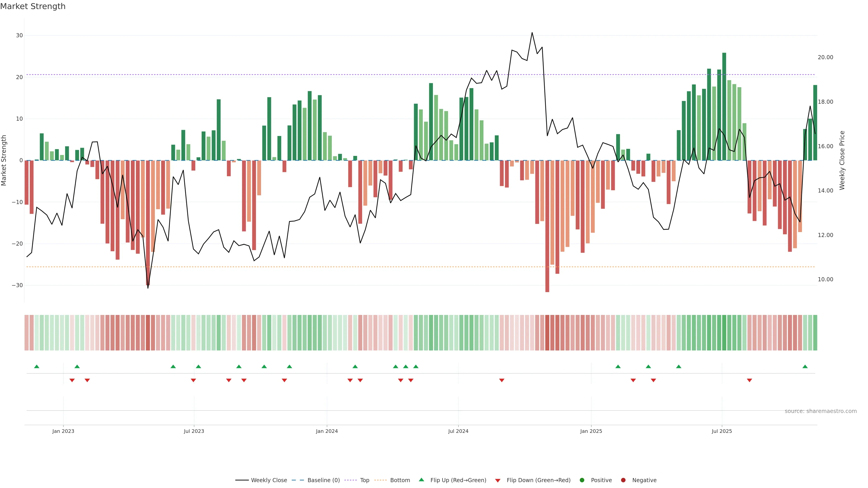Click the last green flip-up triangle marker
The image size is (868, 488).
pyautogui.click(x=805, y=366)
